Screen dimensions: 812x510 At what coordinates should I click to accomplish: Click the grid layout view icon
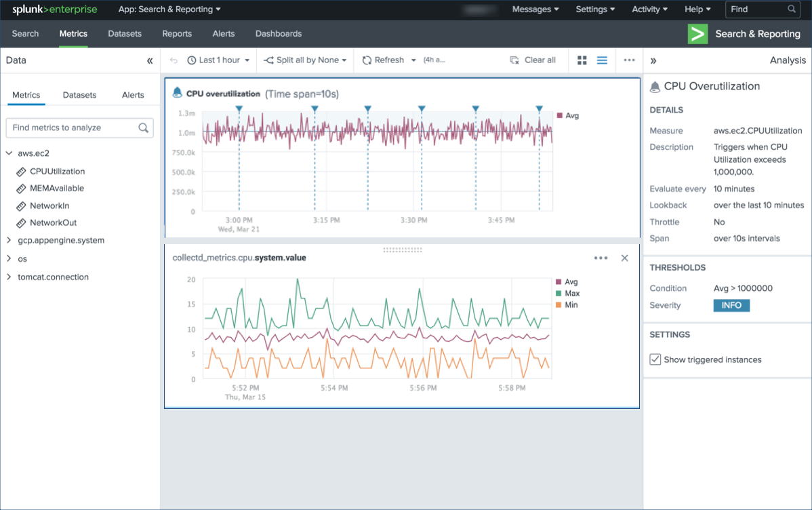click(582, 60)
